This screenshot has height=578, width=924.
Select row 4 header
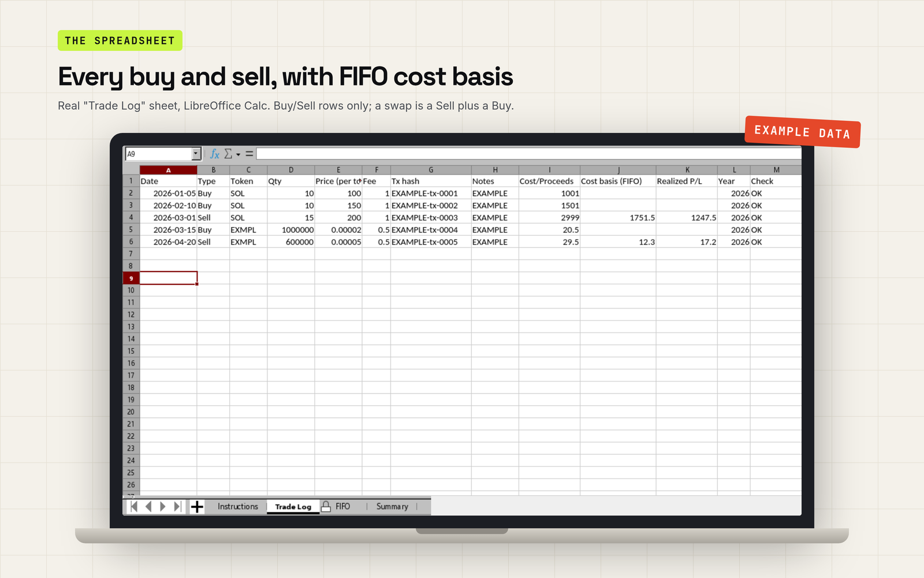(x=131, y=218)
